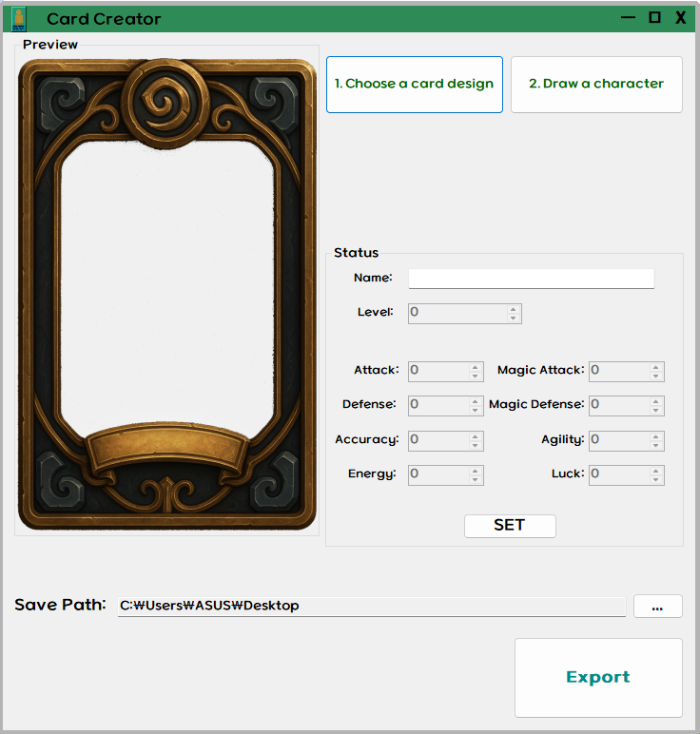The width and height of the screenshot is (700, 734).
Task: Increase the Accuracy spinner value
Action: [x=476, y=436]
